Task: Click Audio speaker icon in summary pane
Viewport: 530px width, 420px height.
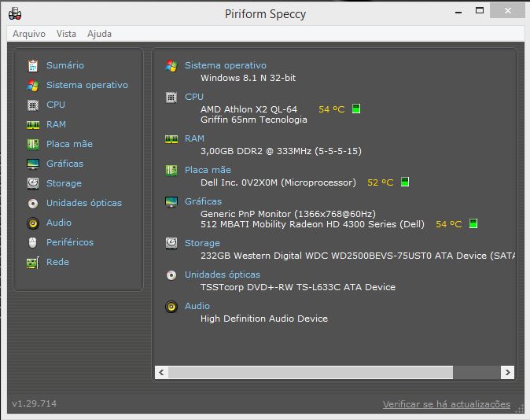Action: 171,307
